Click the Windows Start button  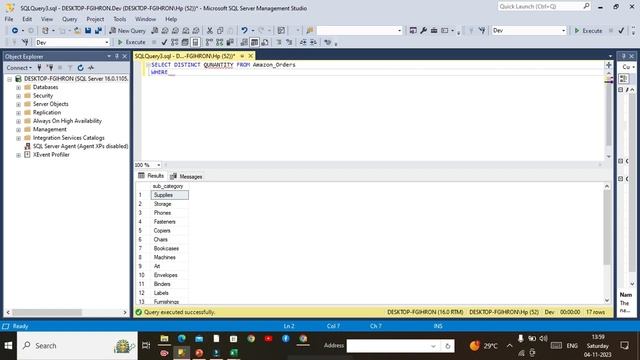pyautogui.click(x=8, y=346)
